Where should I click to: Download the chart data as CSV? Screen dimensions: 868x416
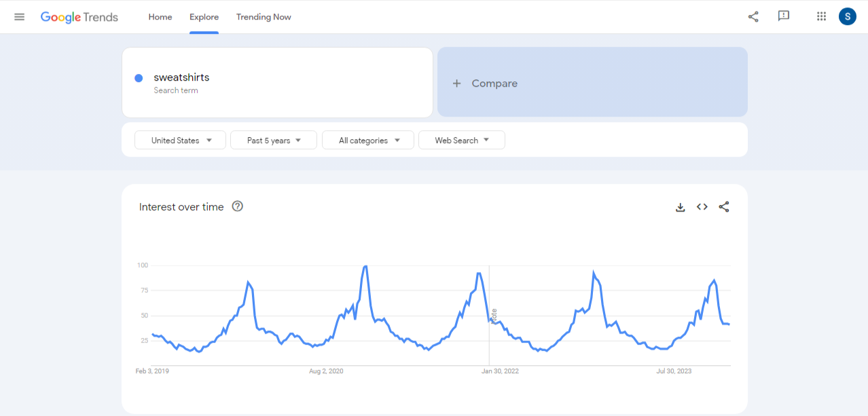click(681, 206)
